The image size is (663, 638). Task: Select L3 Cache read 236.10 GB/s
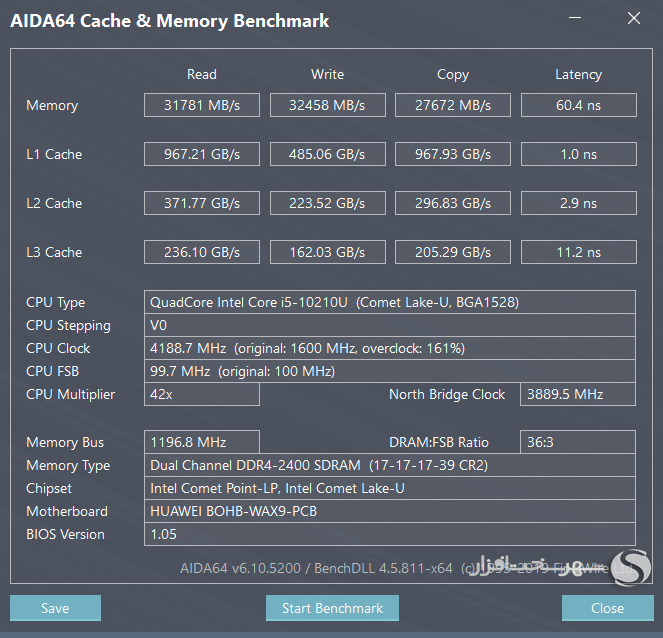pos(202,252)
